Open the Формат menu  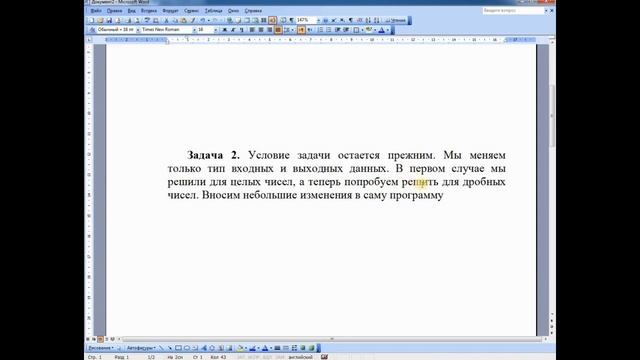pos(170,11)
